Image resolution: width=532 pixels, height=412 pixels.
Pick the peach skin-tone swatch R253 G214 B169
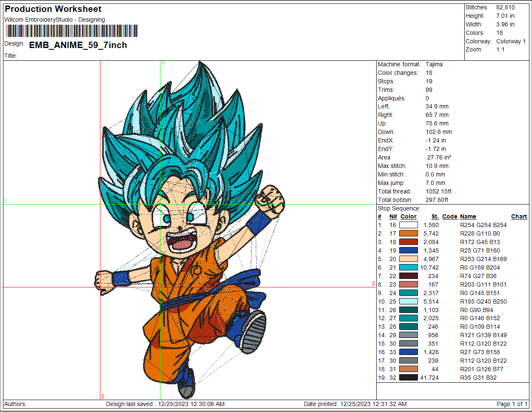click(408, 259)
